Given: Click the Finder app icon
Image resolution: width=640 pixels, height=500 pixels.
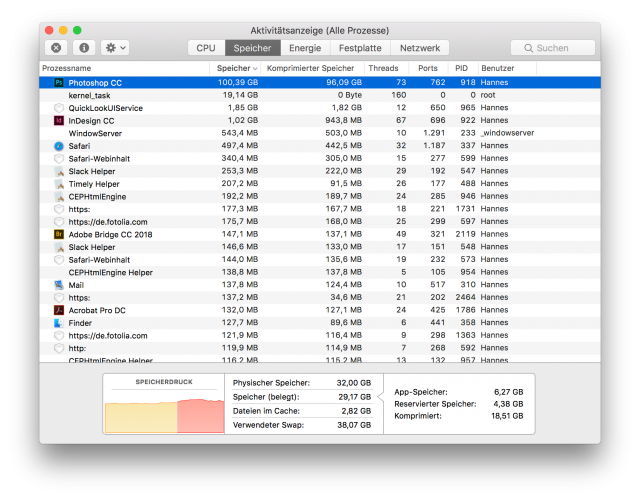Looking at the screenshot, I should tap(59, 323).
